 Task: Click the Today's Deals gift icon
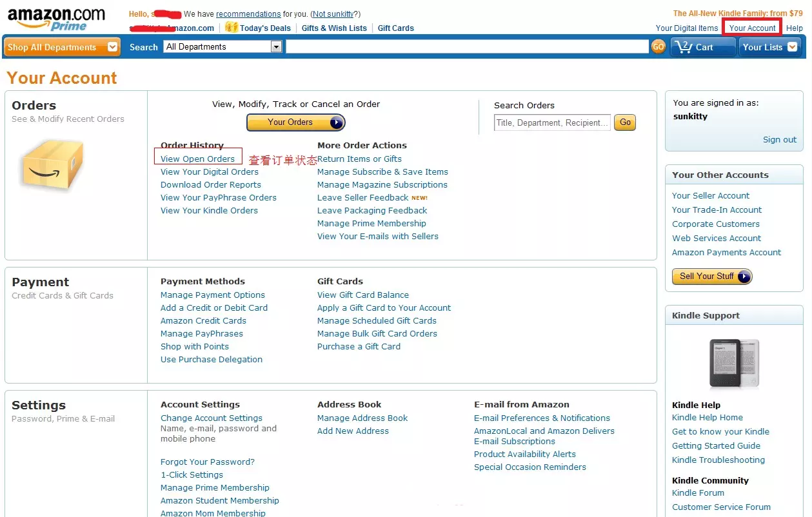tap(232, 28)
